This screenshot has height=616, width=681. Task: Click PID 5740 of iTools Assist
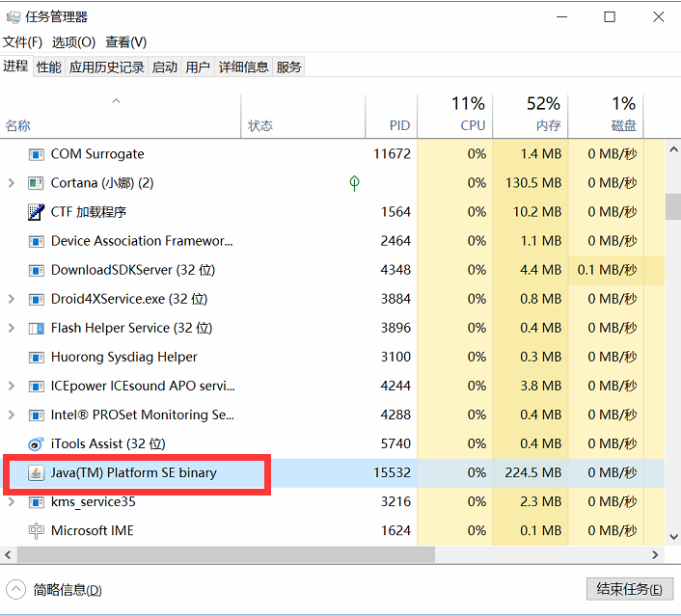395,443
